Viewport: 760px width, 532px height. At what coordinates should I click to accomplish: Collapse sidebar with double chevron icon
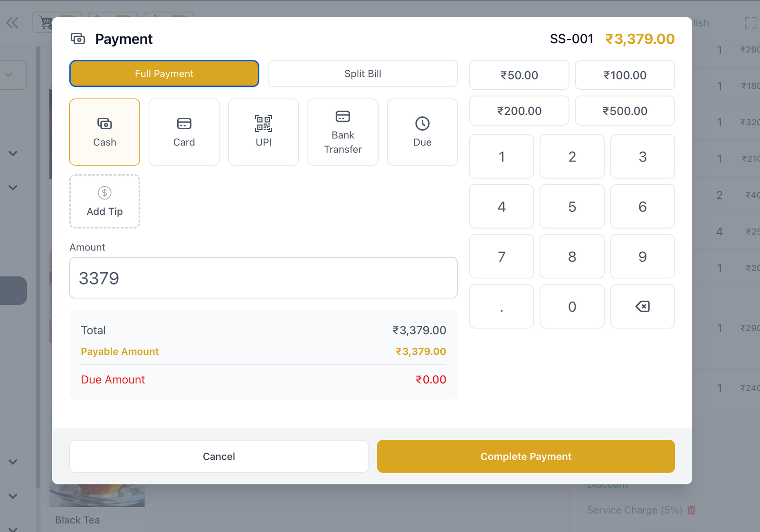[x=12, y=23]
